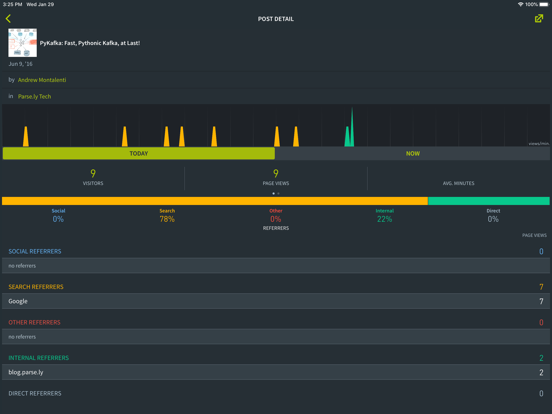Open the PyKafka post thumbnail

click(x=23, y=43)
